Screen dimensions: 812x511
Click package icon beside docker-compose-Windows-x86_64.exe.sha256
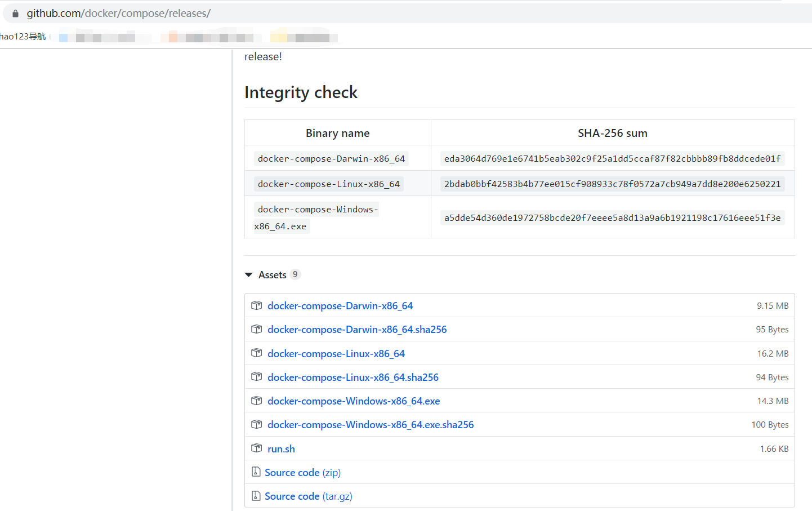click(257, 424)
